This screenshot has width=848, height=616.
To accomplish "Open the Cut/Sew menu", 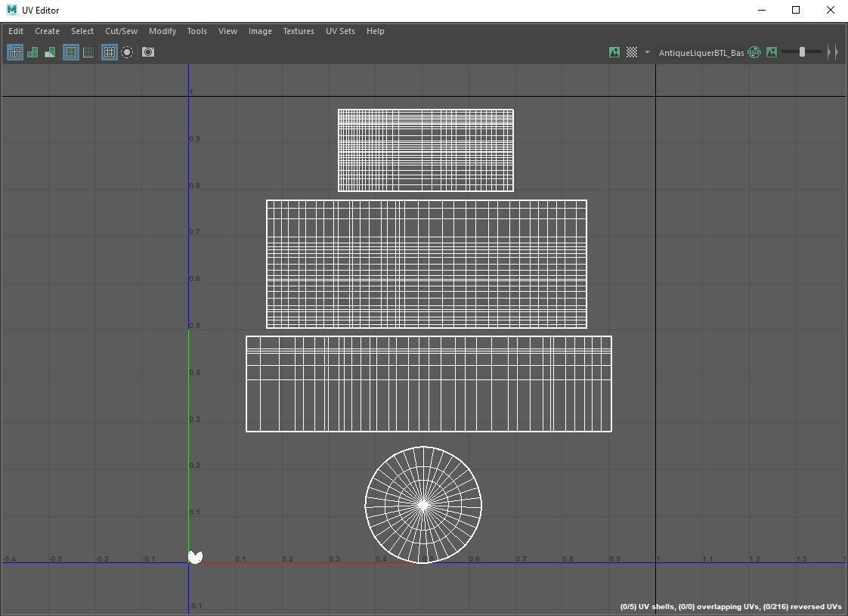I will pyautogui.click(x=121, y=32).
